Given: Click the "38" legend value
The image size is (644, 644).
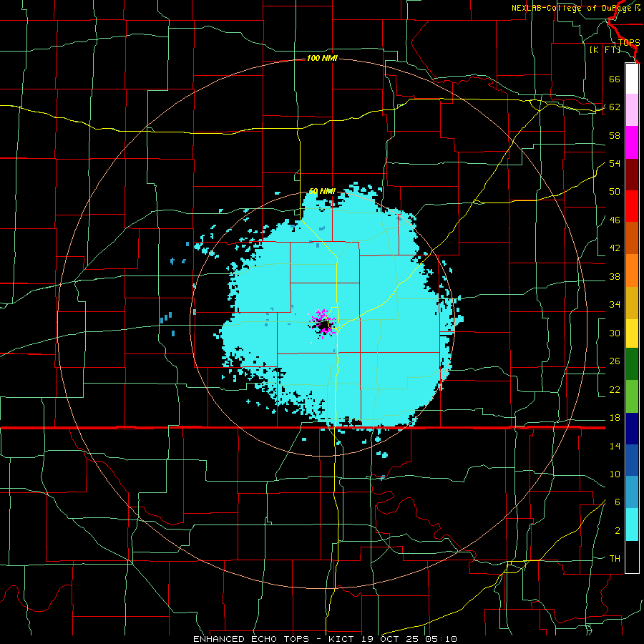Looking at the screenshot, I should click(x=615, y=276).
